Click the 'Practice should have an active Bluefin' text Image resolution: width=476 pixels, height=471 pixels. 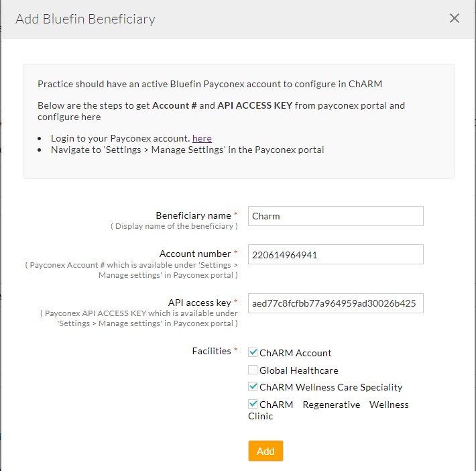pyautogui.click(x=210, y=84)
